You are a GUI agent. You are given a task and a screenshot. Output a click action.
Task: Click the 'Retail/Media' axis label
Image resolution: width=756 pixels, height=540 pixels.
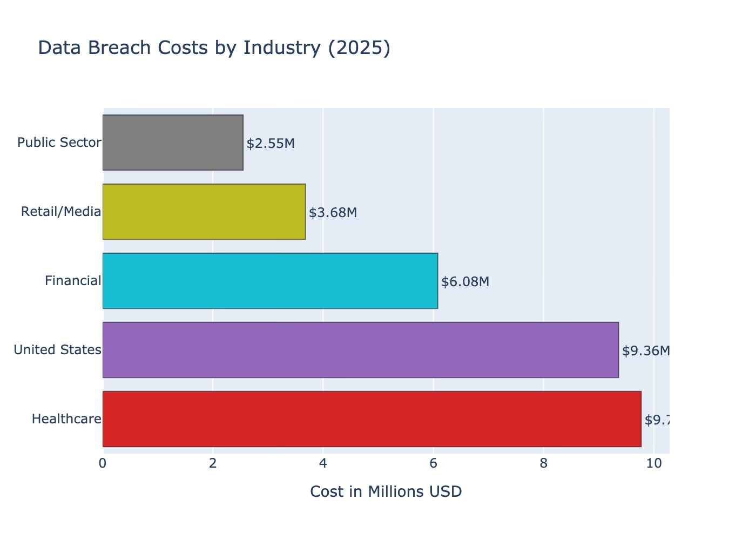(x=61, y=212)
